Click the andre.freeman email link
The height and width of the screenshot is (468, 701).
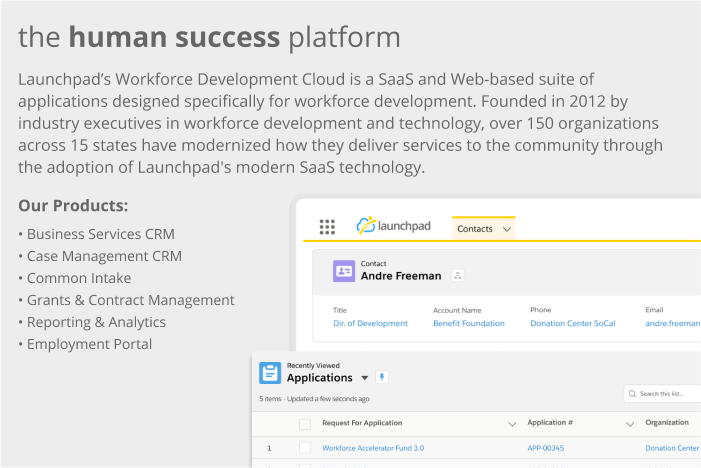click(x=672, y=323)
